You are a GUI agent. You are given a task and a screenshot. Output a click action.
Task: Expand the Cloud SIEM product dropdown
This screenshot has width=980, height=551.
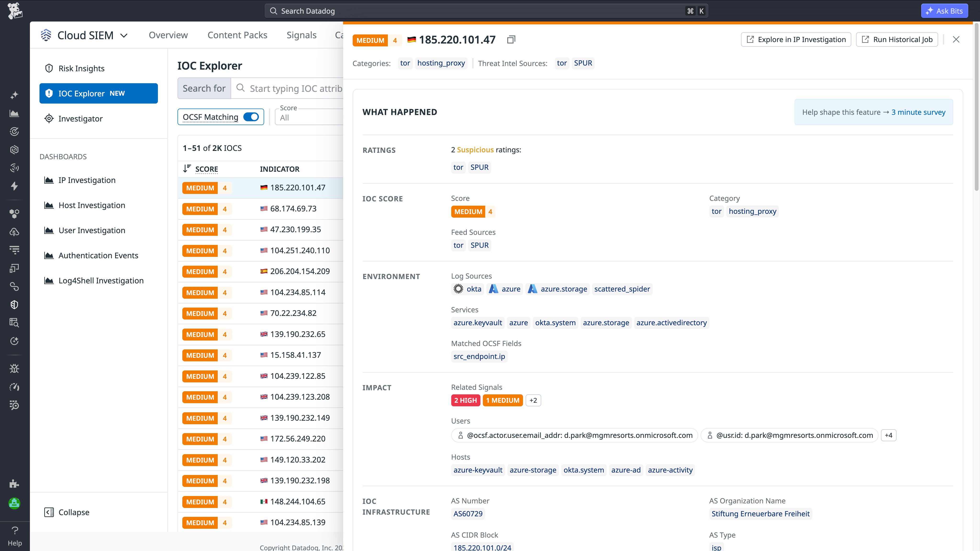(x=124, y=35)
